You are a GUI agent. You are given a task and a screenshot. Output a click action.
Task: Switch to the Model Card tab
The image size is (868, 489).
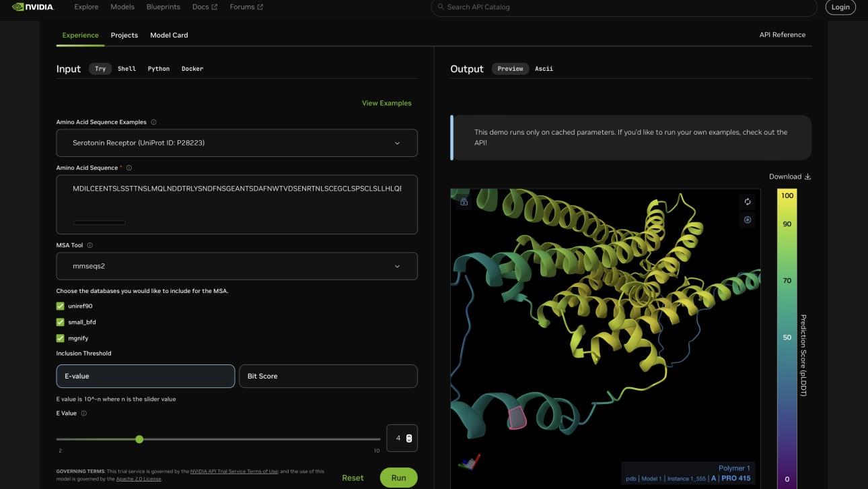(x=169, y=35)
